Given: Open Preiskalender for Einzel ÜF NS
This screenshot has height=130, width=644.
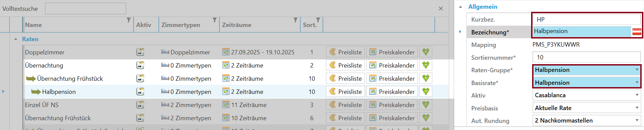Looking at the screenshot, I should tap(392, 105).
